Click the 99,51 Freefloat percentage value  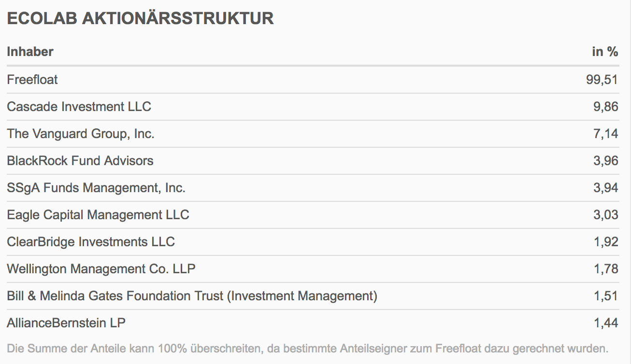coord(602,80)
